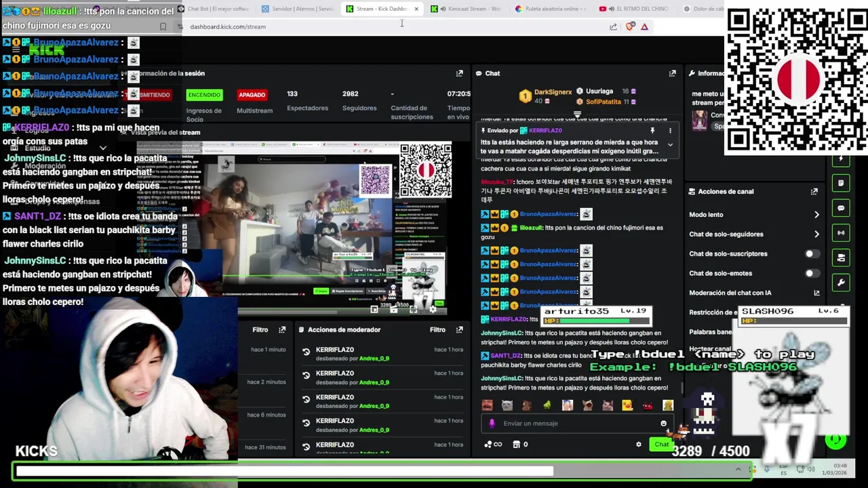Open the emoji picker in chat input
The image size is (868, 488).
[x=663, y=424]
